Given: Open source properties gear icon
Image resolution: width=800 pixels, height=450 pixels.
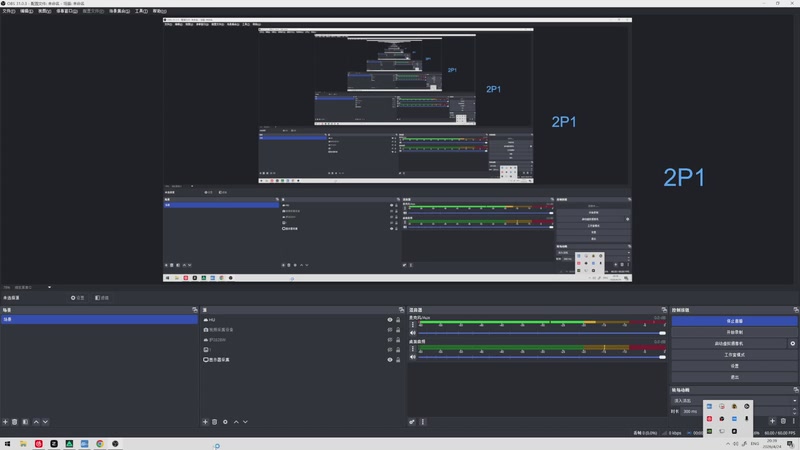Looking at the screenshot, I should point(225,422).
